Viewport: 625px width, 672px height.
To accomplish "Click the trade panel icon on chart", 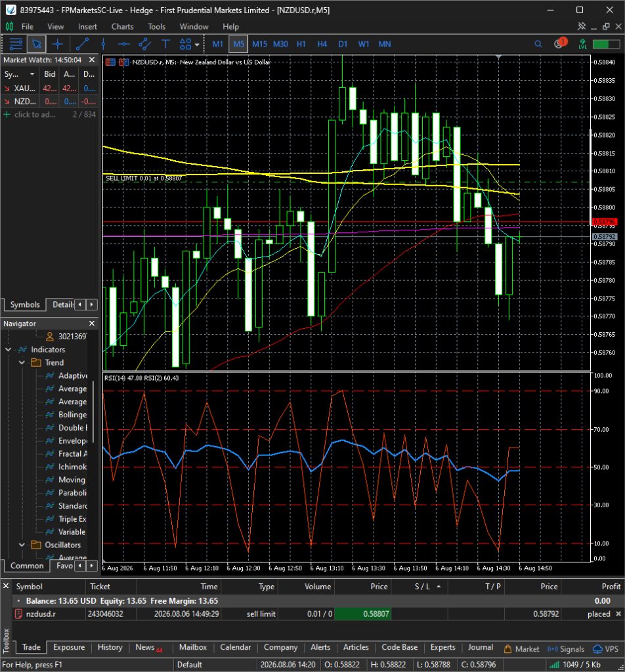I will pos(110,62).
